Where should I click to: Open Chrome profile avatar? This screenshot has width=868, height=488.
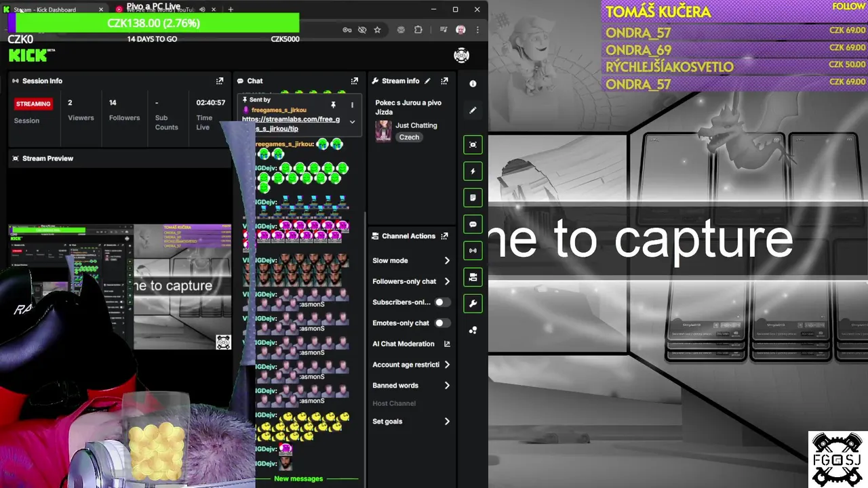tap(461, 30)
